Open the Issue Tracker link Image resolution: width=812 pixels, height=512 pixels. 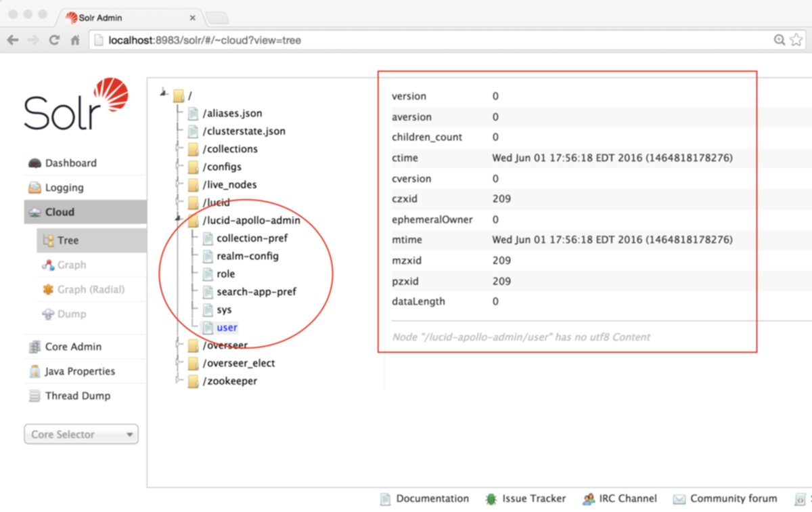[534, 498]
